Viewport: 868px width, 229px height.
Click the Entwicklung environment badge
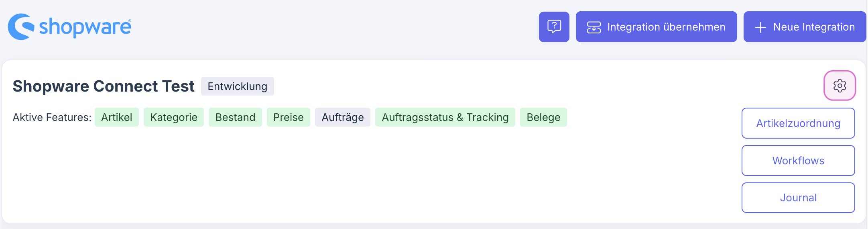[237, 86]
